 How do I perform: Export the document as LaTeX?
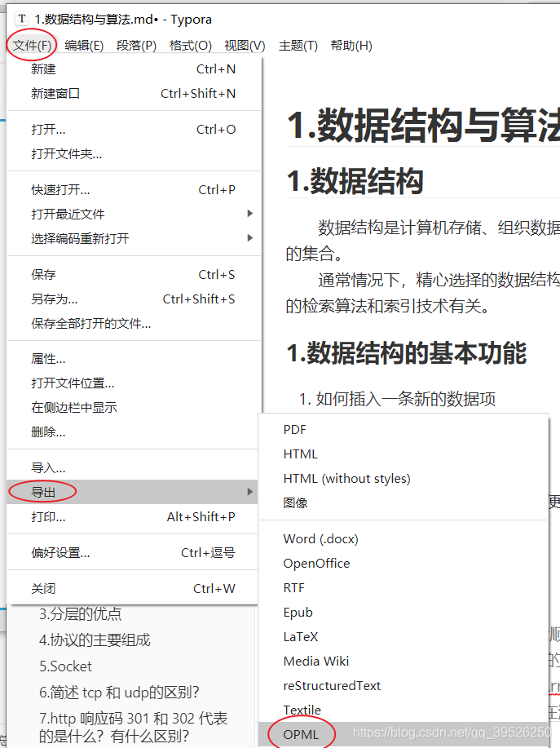pos(403,637)
